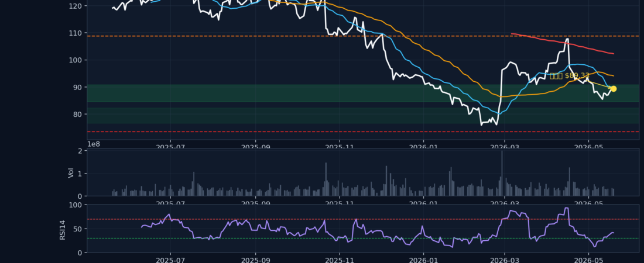Click the upper green support zone band
Screen dimensions: 644x263
(362, 93)
